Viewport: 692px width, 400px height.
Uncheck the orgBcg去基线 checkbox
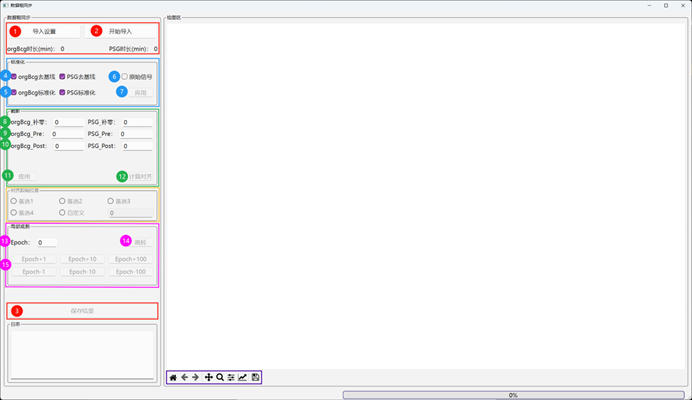14,76
